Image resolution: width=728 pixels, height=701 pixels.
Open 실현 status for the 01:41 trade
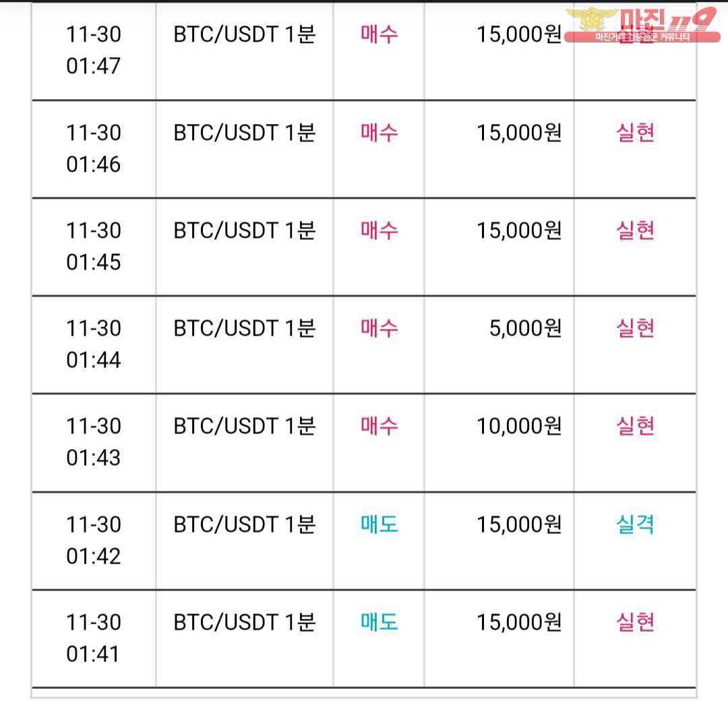(x=635, y=622)
